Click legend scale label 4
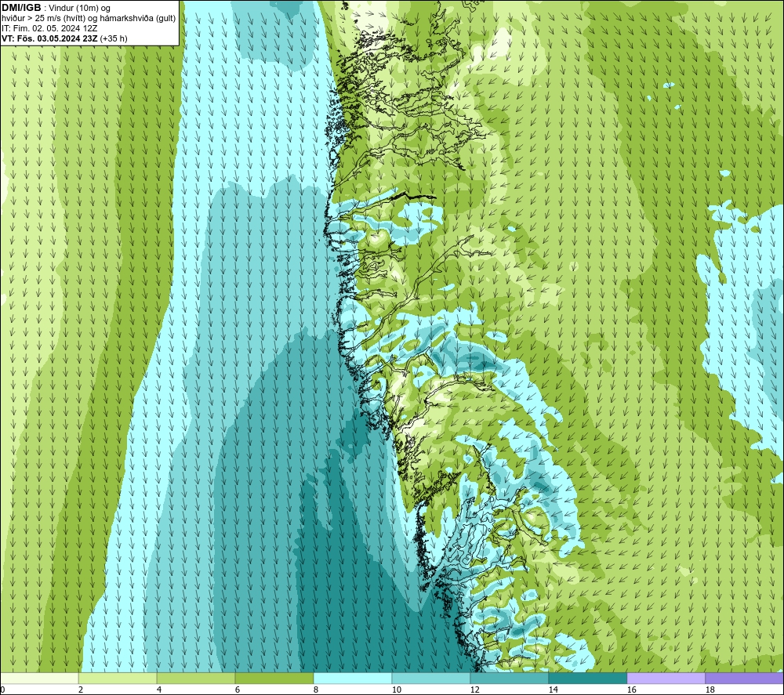The width and height of the screenshot is (784, 695). pyautogui.click(x=159, y=690)
